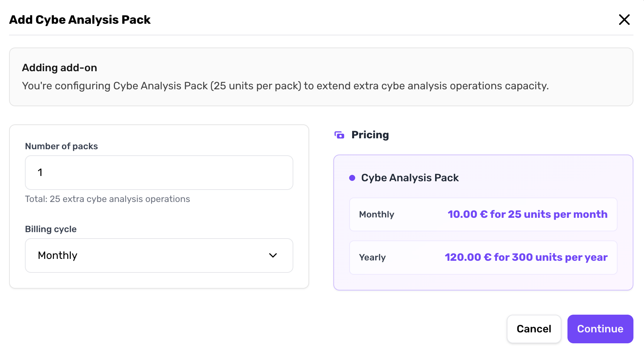Image resolution: width=644 pixels, height=358 pixels.
Task: Select the Yearly pricing row label
Action: tap(372, 257)
